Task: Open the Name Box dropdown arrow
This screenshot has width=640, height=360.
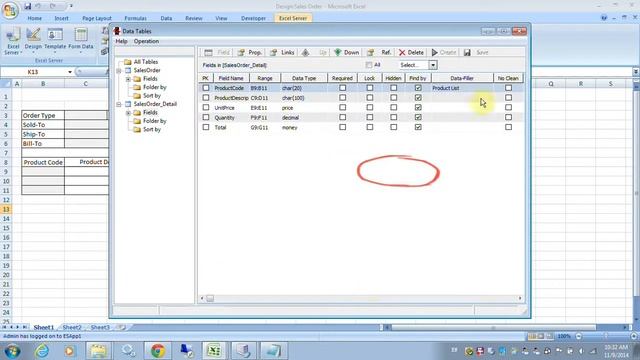Action: click(x=70, y=72)
